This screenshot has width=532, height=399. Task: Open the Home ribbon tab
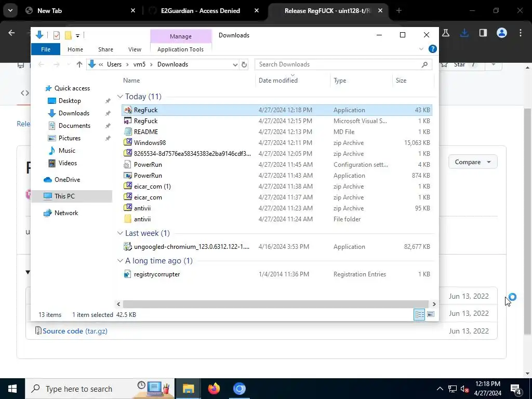[x=75, y=49]
